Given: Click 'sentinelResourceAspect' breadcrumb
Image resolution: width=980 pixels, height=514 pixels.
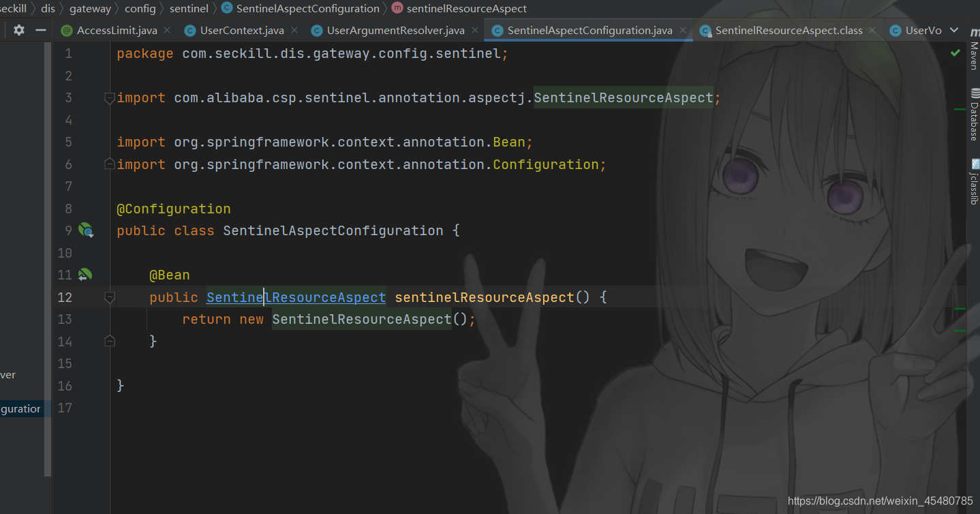Looking at the screenshot, I should coord(467,9).
